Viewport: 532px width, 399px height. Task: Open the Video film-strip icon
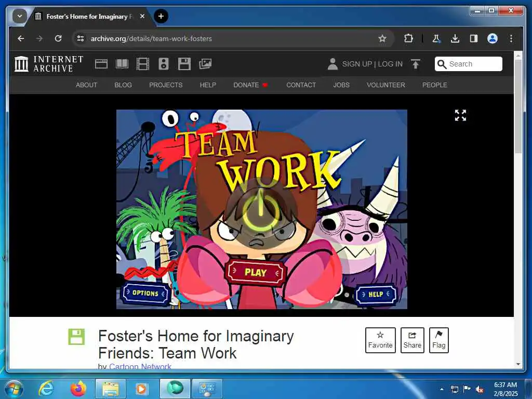(143, 64)
